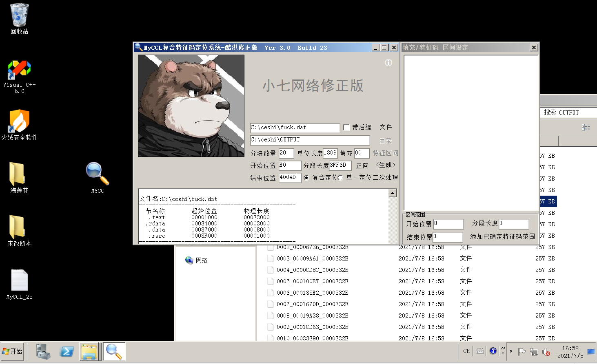Viewport: 597px width, 364px height.
Task: Select file 0007_0001670D_0000332B in Explorer
Action: (313, 304)
